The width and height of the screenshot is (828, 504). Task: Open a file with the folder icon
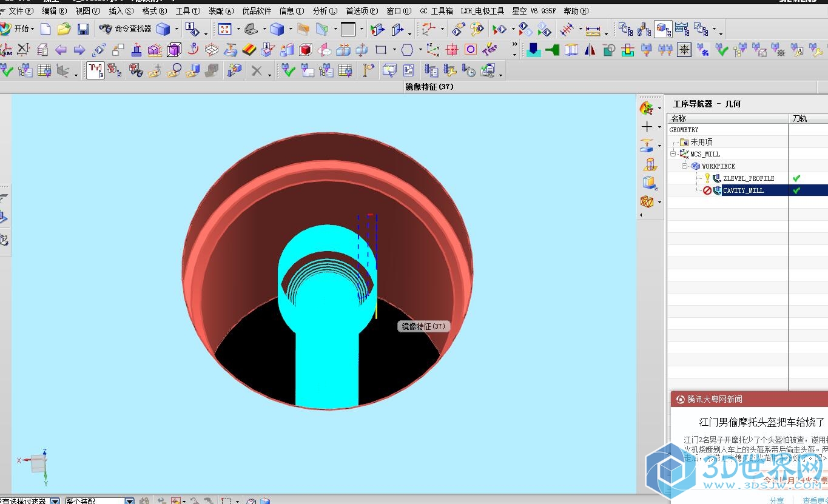64,29
